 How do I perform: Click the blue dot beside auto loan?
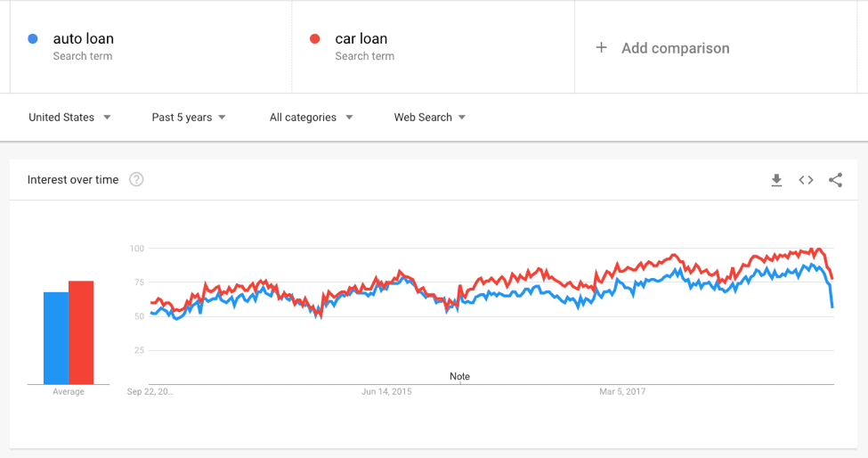click(x=33, y=39)
